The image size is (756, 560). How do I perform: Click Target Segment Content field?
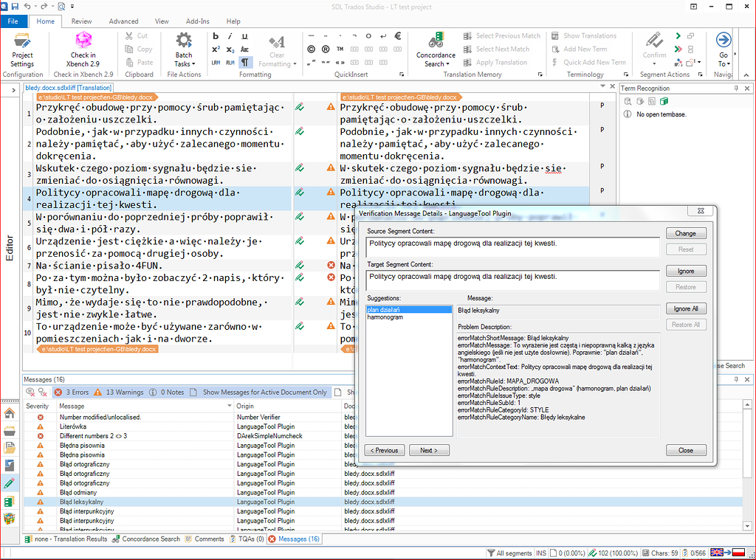tap(512, 280)
